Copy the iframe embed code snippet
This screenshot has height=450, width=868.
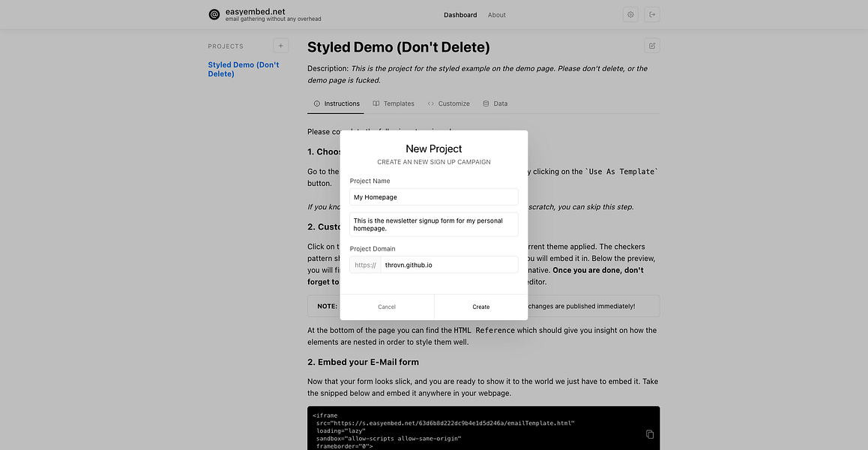coord(648,433)
